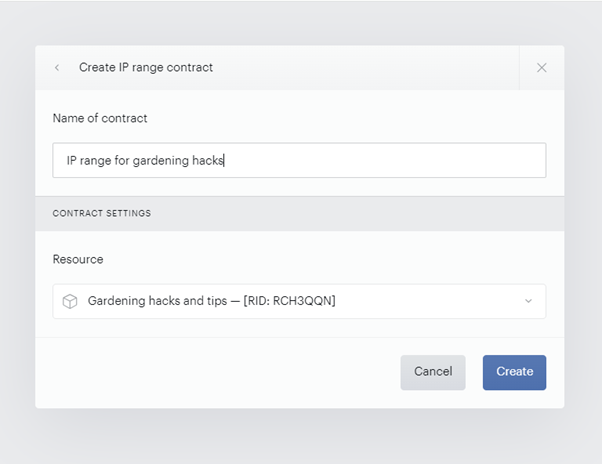
Task: Close the Create IP range contract dialog
Action: pyautogui.click(x=541, y=68)
